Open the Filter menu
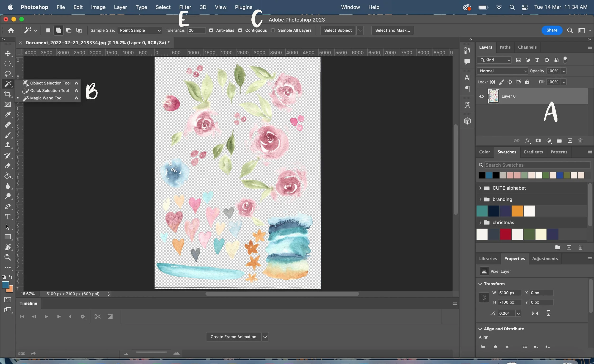 (185, 7)
